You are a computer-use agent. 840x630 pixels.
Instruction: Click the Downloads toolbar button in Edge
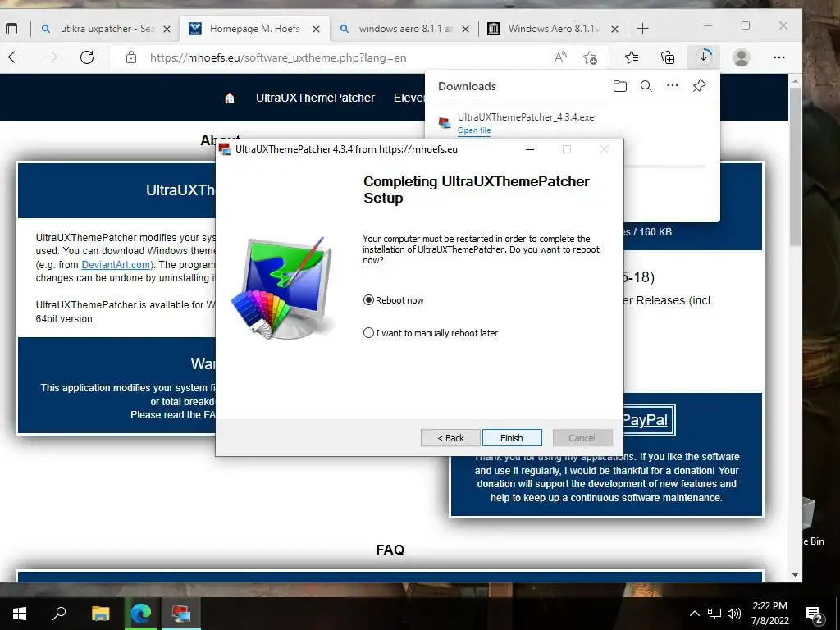pyautogui.click(x=703, y=57)
